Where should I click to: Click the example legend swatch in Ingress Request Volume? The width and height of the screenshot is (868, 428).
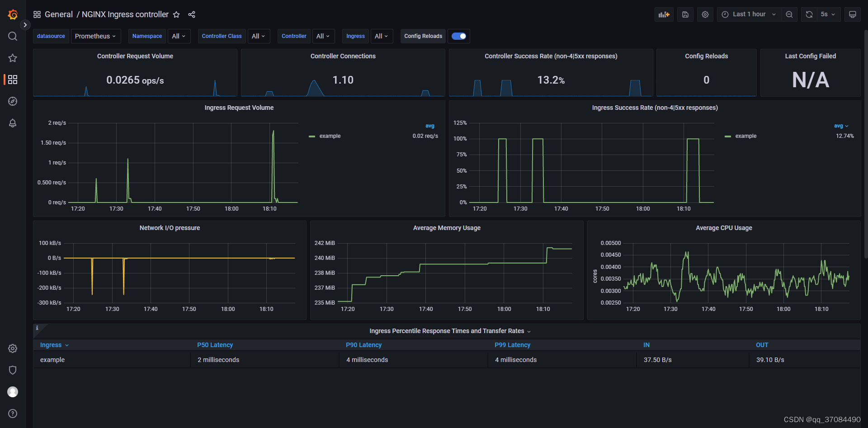312,136
